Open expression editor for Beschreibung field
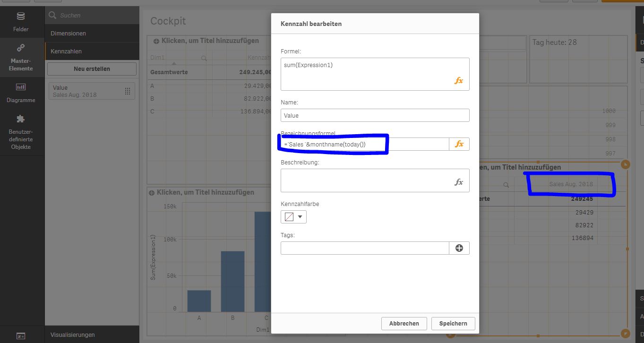The width and height of the screenshot is (644, 343). pos(459,182)
